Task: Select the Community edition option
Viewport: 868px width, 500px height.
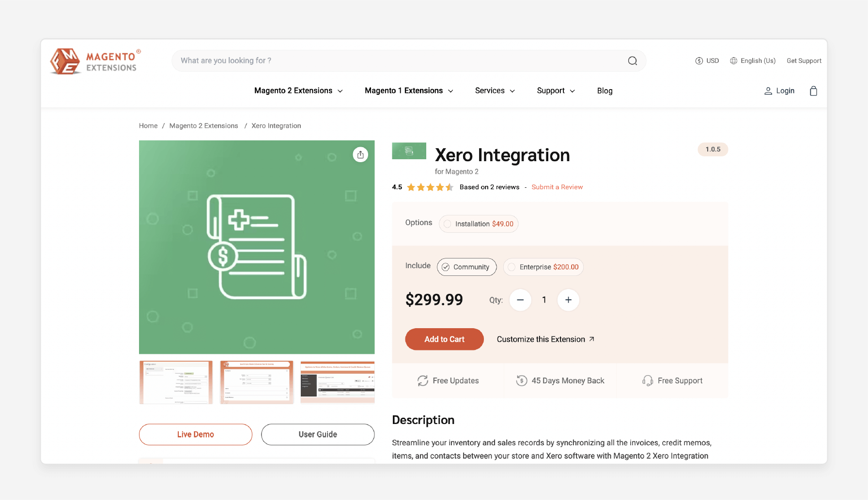Action: [467, 267]
